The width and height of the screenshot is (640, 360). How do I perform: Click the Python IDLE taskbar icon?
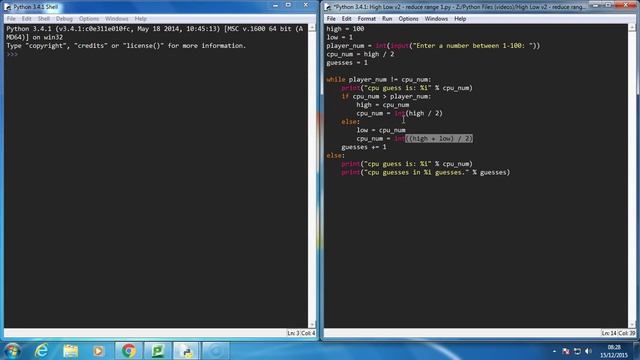187,351
